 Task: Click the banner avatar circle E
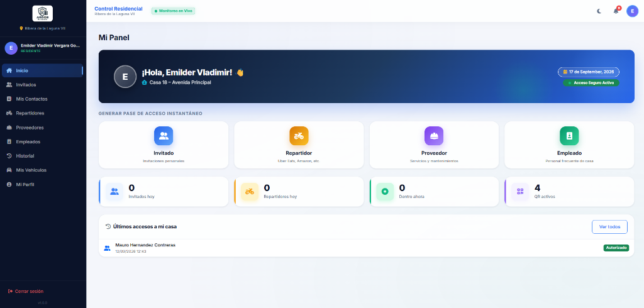click(125, 77)
